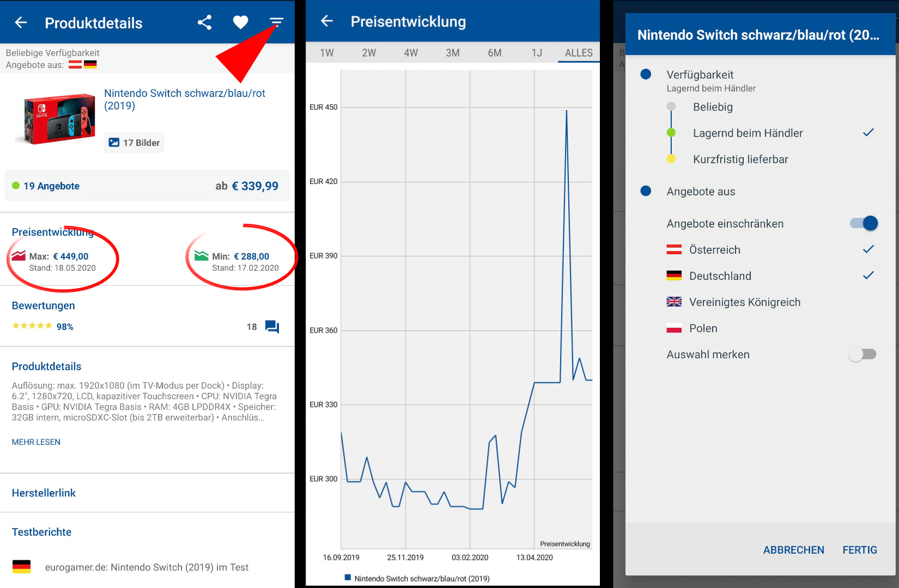Open the filter icon in the header
This screenshot has width=899, height=588.
[x=276, y=22]
